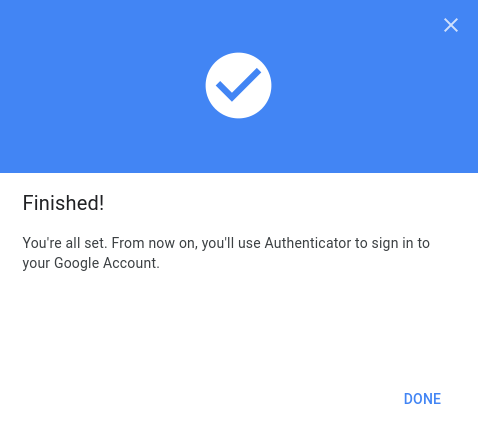The height and width of the screenshot is (437, 478).
Task: Tap the blue tick inside the circle
Action: pos(238,85)
